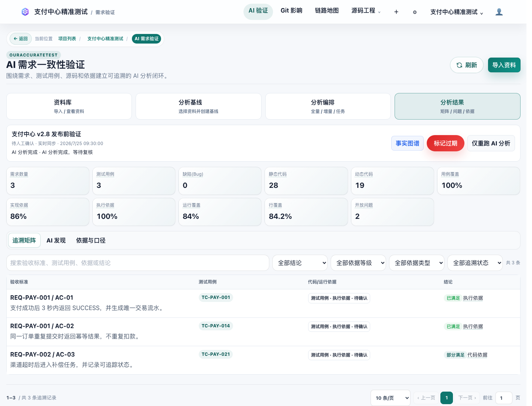Open the user profile avatar icon

[499, 12]
